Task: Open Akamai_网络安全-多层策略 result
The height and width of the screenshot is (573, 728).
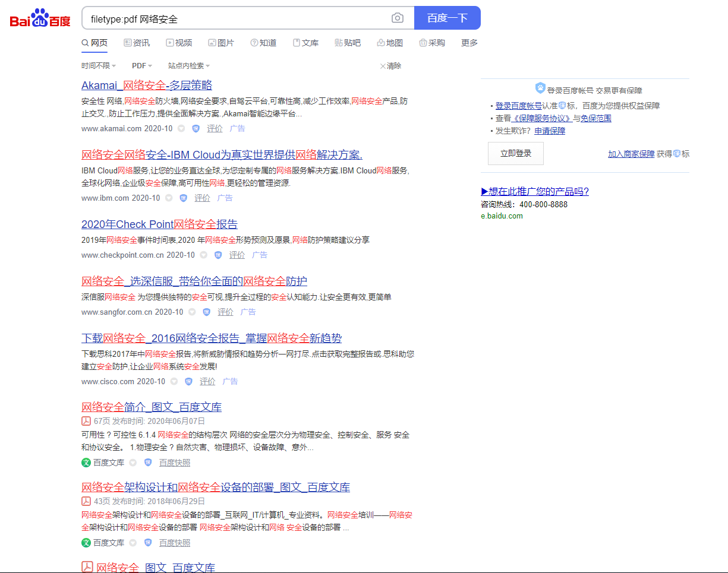Action: pos(147,85)
